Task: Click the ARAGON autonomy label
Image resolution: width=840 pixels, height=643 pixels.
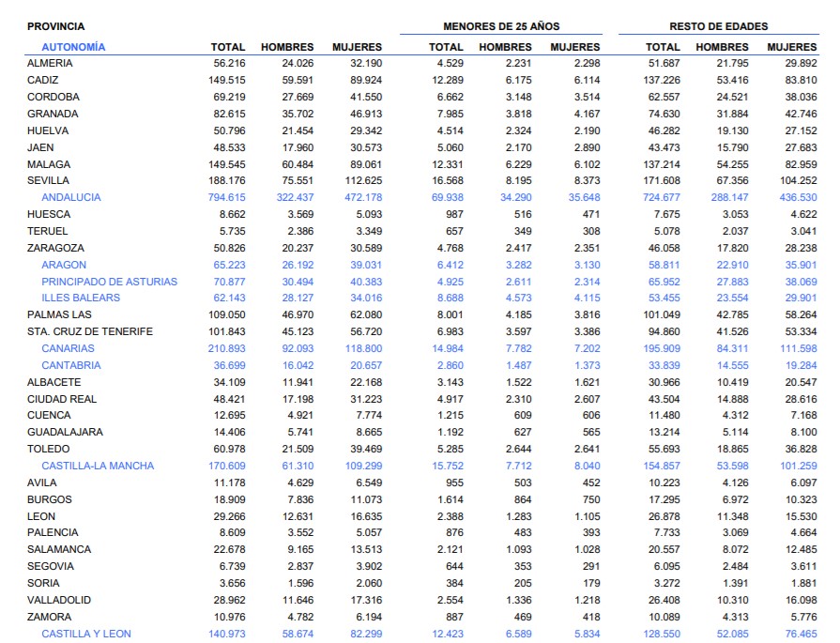Action: 64,265
